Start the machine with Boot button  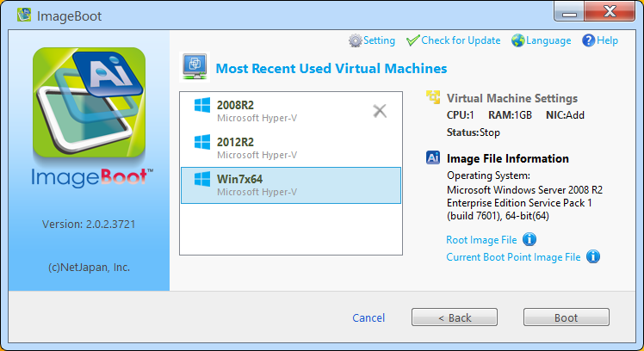[566, 317]
